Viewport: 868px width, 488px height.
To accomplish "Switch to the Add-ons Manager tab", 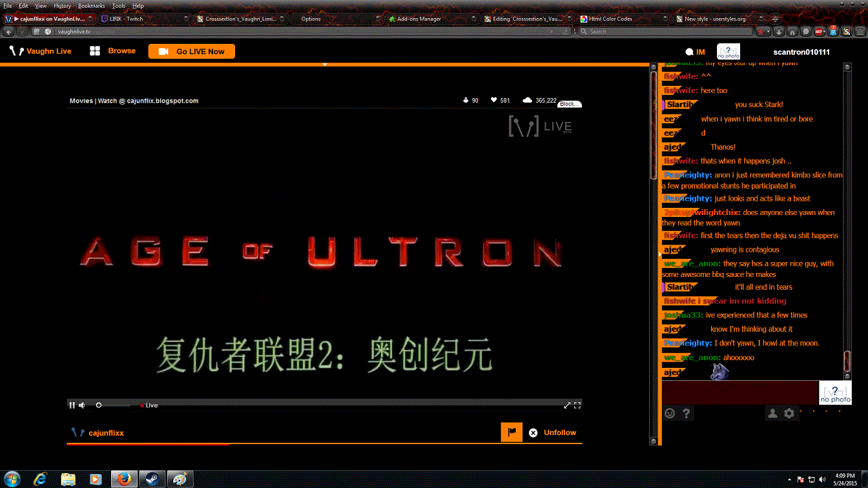I will pos(431,19).
